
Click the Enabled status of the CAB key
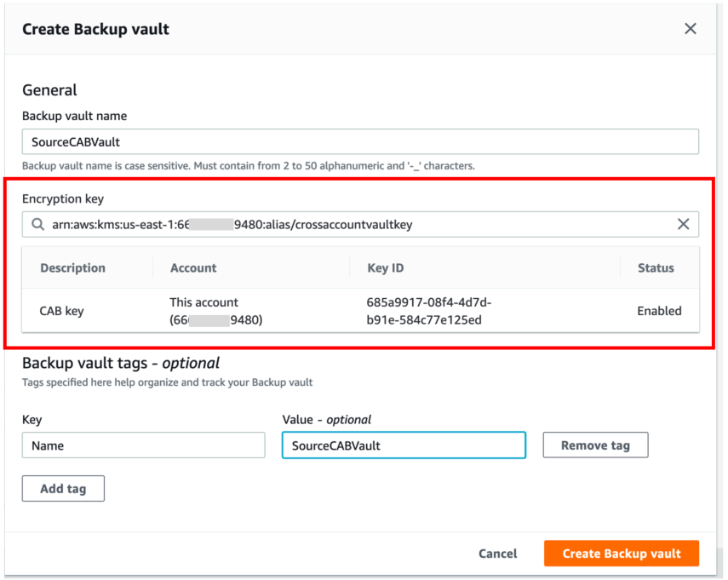[659, 311]
